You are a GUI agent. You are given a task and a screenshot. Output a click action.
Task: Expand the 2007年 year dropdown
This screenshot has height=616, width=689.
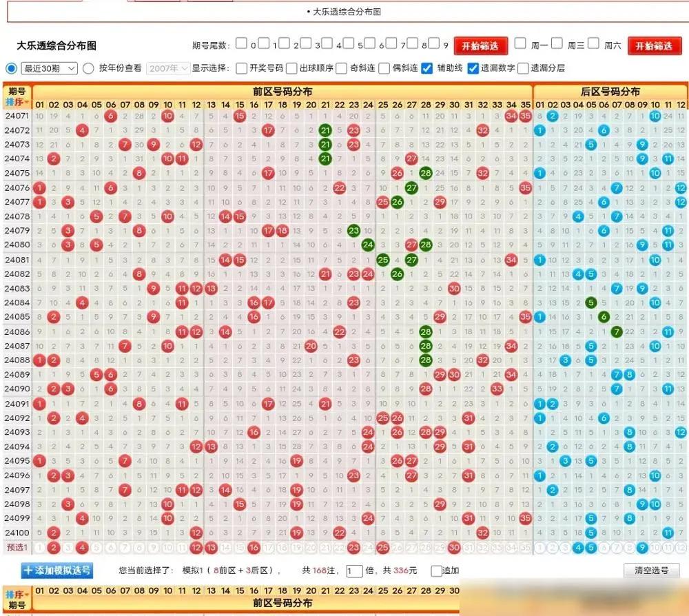[167, 68]
